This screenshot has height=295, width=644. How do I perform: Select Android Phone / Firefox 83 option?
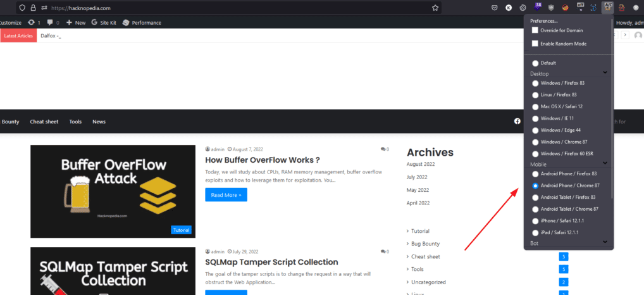tap(535, 174)
